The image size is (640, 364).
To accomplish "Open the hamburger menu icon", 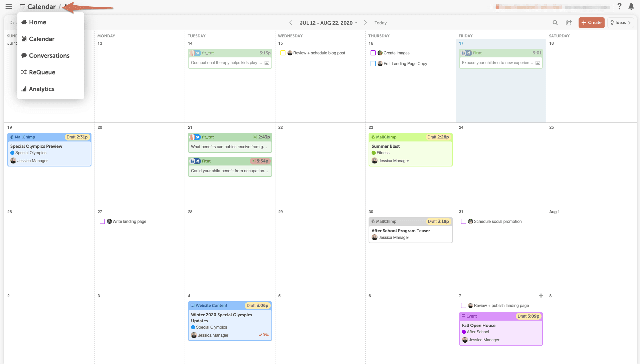I will [x=9, y=7].
